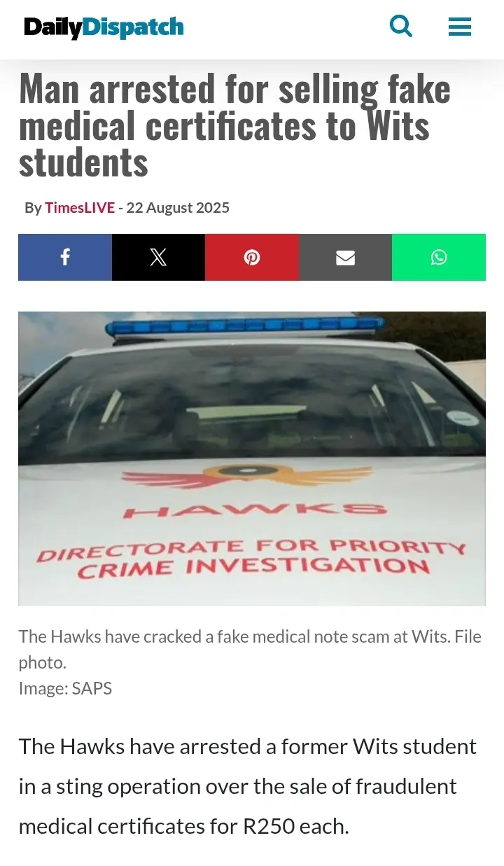The height and width of the screenshot is (866, 504).
Task: Tap the photo caption about Wits scam
Action: coord(250,649)
